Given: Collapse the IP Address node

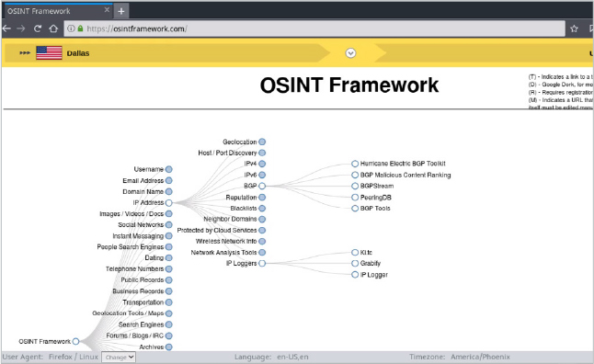Looking at the screenshot, I should (x=169, y=202).
